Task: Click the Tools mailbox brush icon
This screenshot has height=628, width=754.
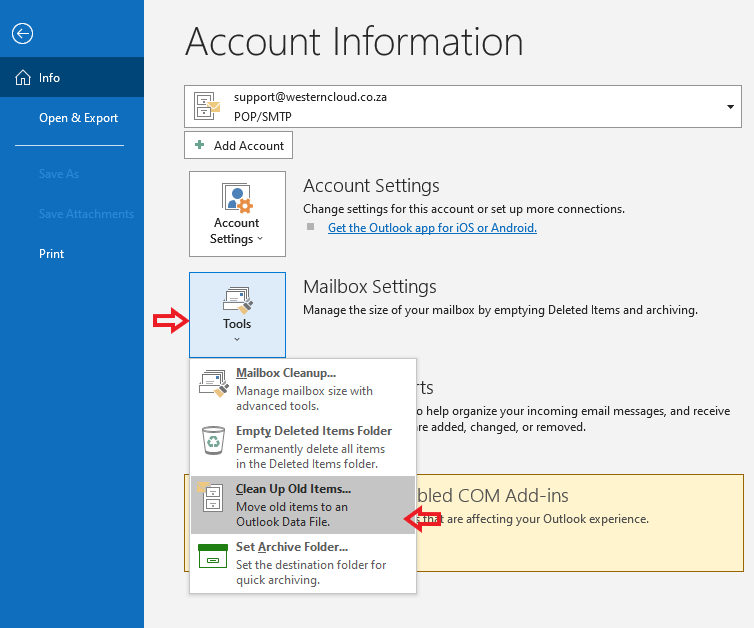Action: pyautogui.click(x=238, y=301)
